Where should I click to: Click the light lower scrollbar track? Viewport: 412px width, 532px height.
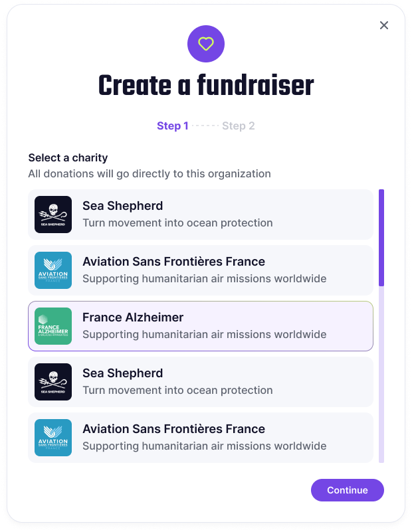click(381, 374)
